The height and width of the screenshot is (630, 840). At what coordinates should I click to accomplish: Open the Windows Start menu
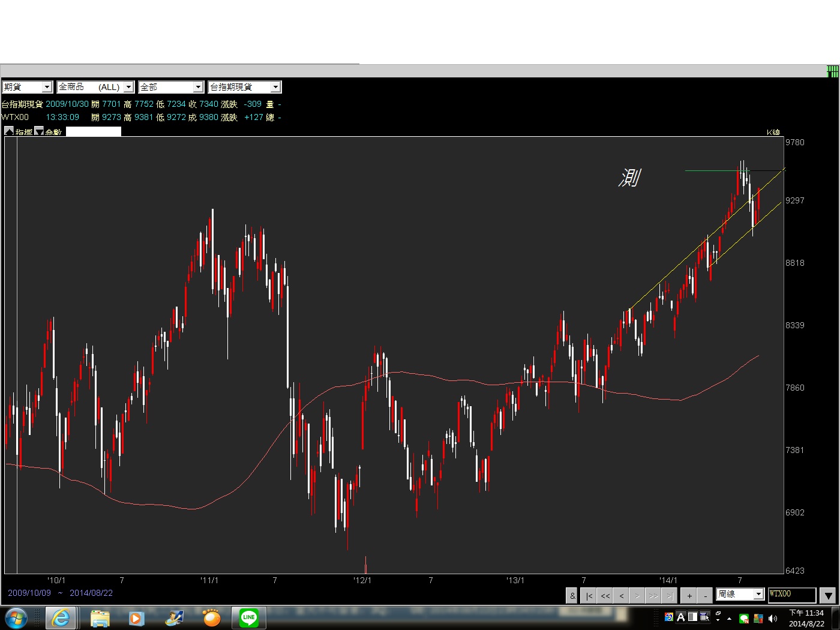pos(16,618)
